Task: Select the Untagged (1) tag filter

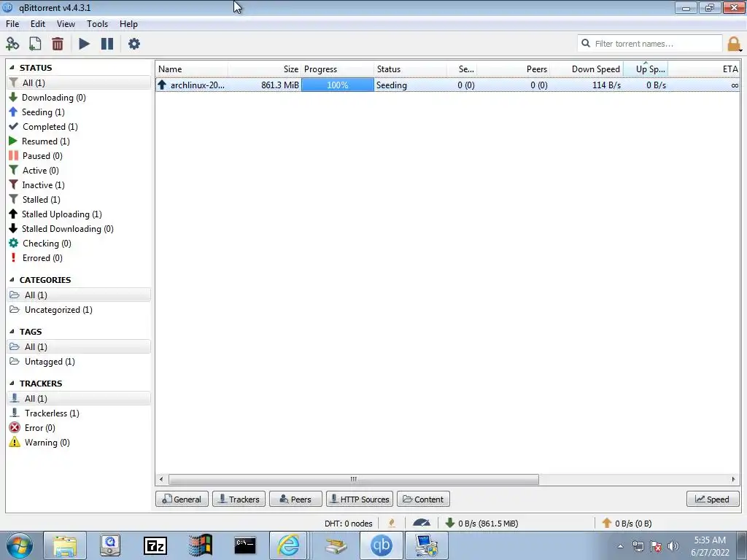Action: [50, 362]
